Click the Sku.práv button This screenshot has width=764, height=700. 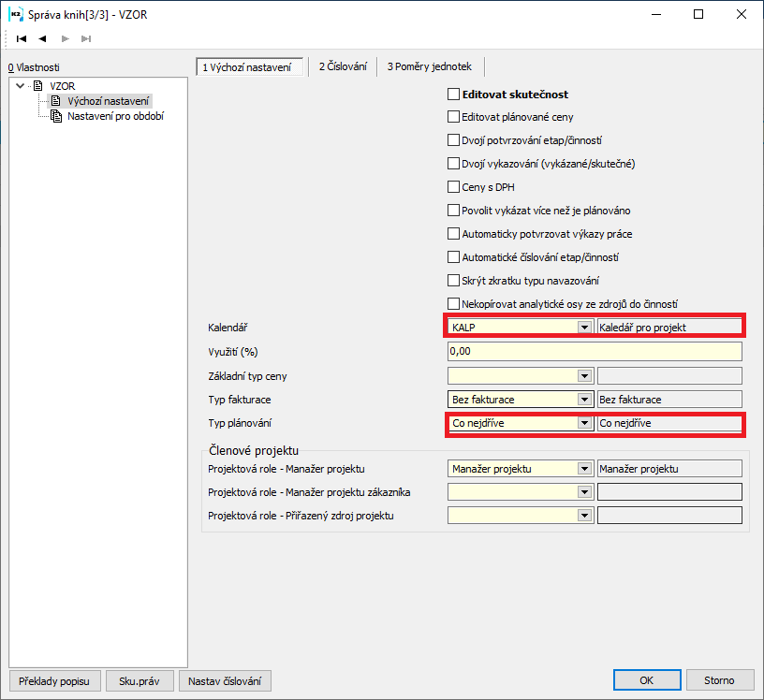point(140,681)
